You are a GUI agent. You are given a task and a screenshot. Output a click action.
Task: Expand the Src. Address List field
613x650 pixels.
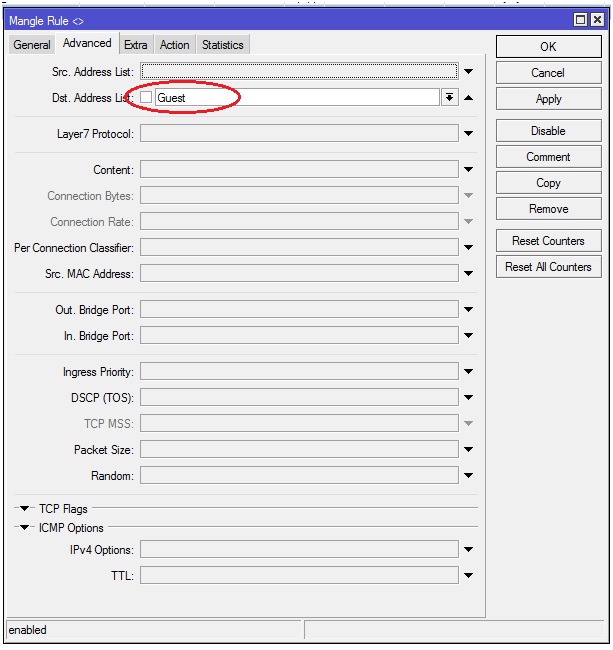point(468,72)
